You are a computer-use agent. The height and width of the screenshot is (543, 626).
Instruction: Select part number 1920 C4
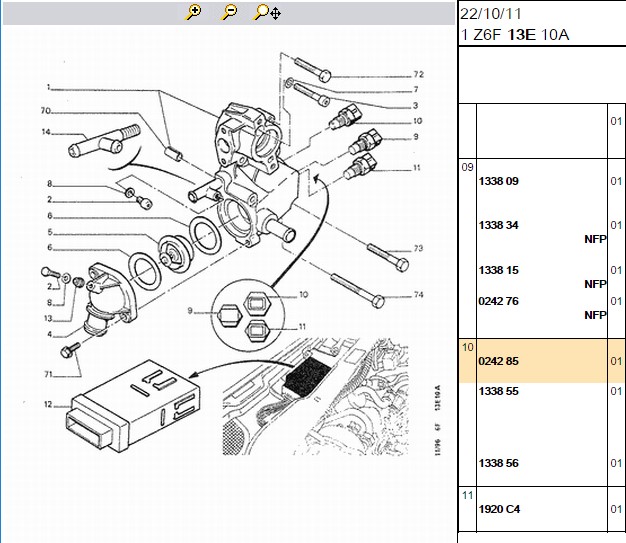tap(499, 509)
